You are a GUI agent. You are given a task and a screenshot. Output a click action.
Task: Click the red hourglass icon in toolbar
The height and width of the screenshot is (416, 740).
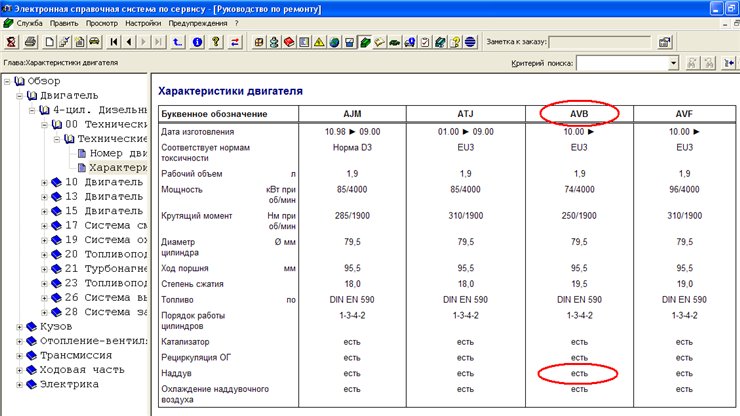click(11, 42)
